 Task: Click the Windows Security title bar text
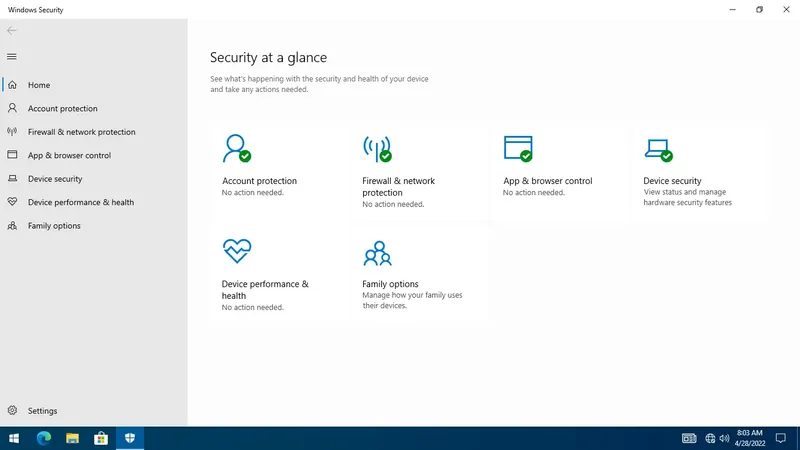pos(36,10)
